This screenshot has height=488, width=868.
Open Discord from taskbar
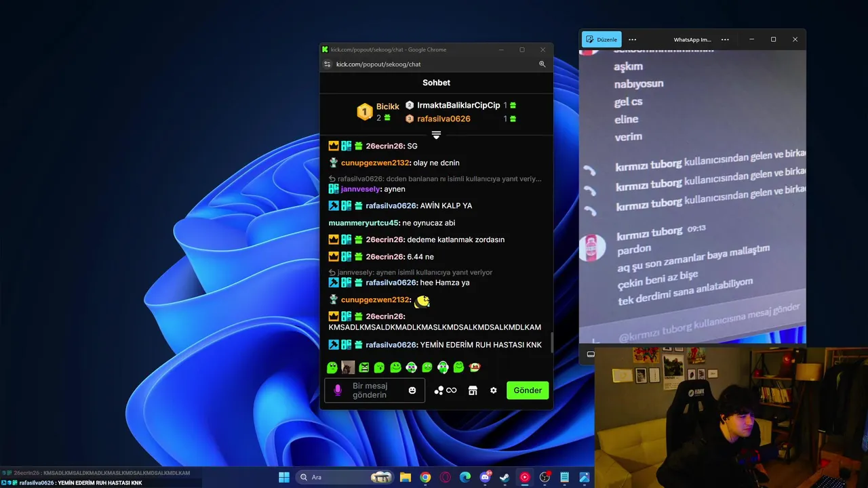point(485,477)
